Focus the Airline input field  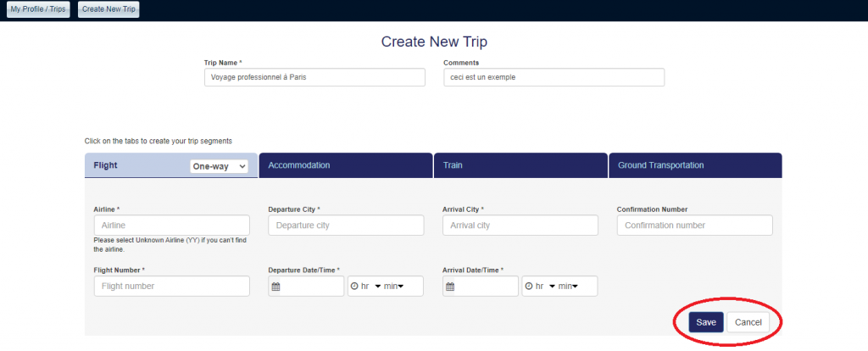point(172,226)
